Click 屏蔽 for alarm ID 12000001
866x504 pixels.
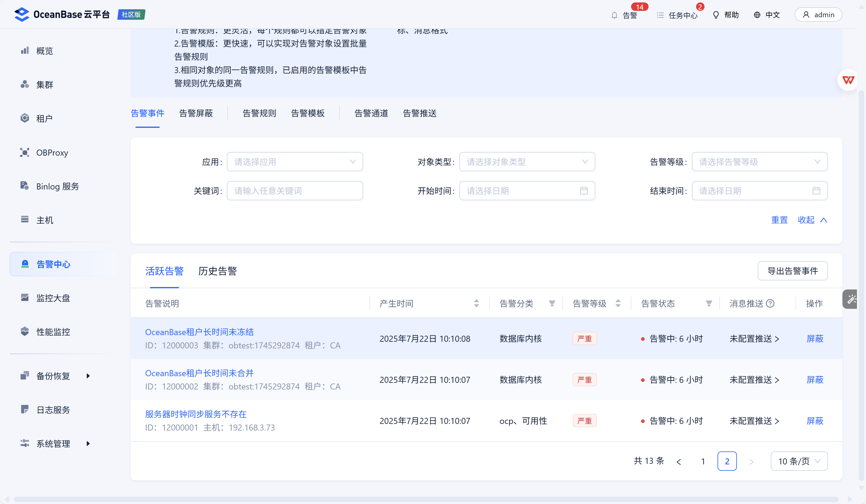point(815,421)
